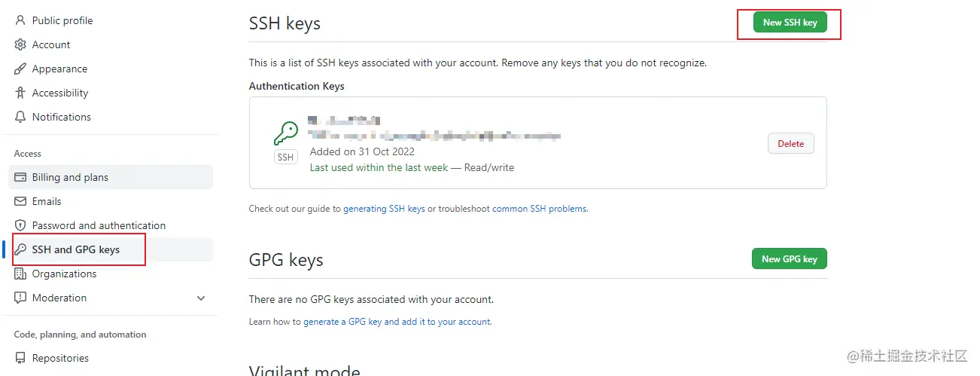Image resolution: width=980 pixels, height=376 pixels.
Task: Click the Emails envelope icon
Action: click(x=20, y=201)
